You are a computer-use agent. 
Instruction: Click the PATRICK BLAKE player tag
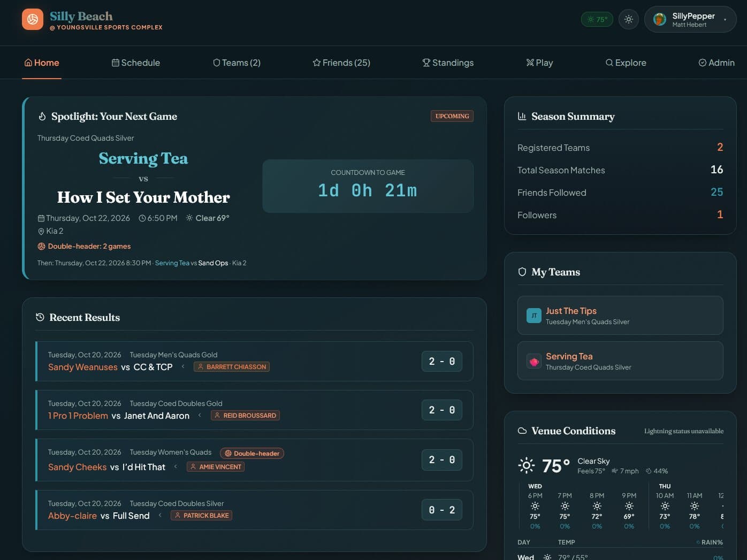coord(202,516)
